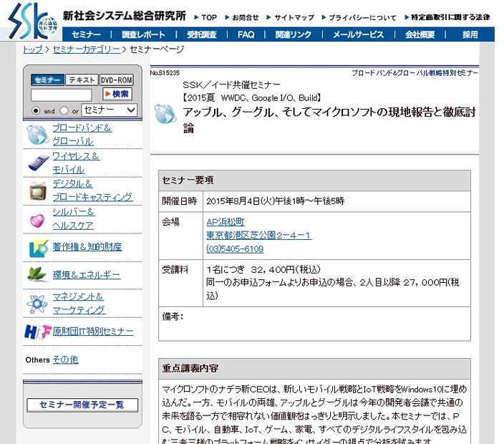The height and width of the screenshot is (444, 504).
Task: Open the 関連リンク menu item
Action: pos(293,34)
